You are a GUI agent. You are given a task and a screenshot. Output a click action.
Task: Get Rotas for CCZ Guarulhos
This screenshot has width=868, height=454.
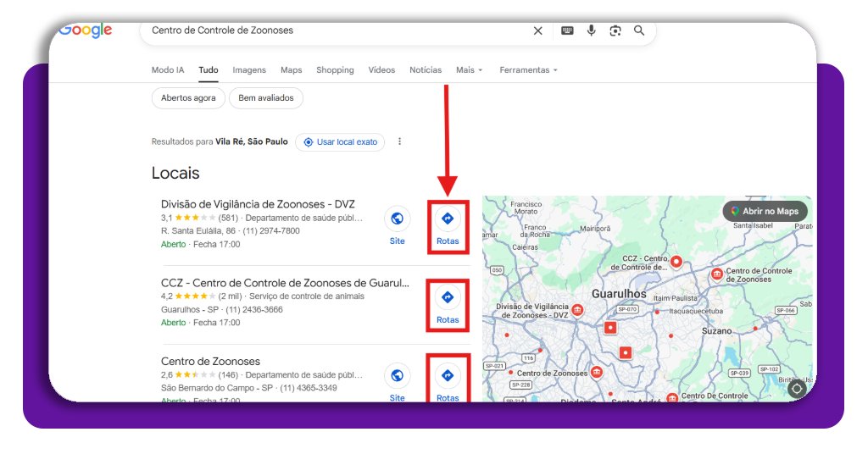click(x=448, y=304)
